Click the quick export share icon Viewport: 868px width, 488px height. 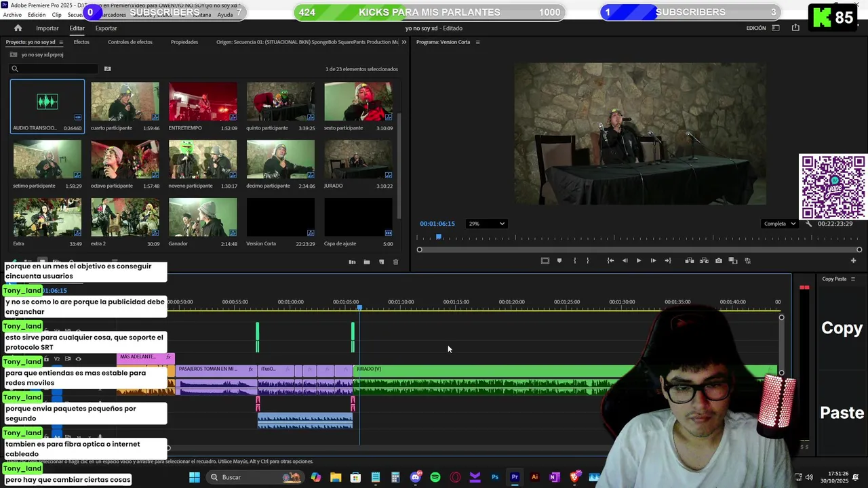click(x=795, y=28)
